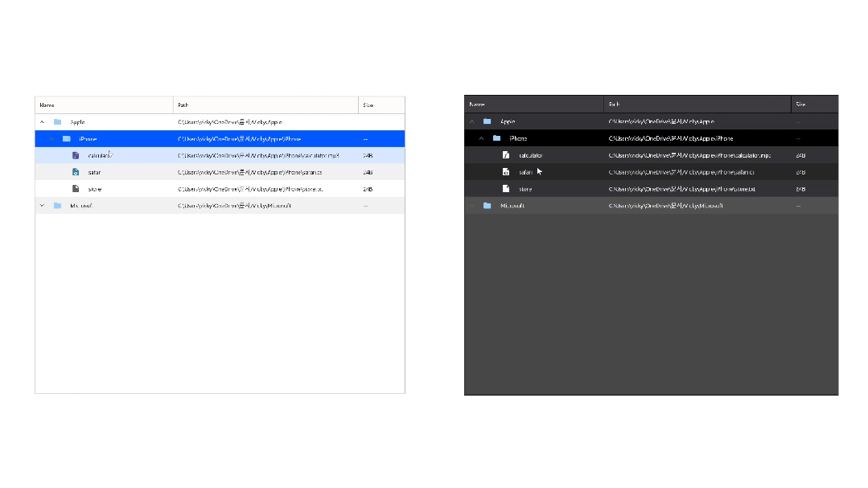Screen dimensions: 868x488
Task: Collapse the iPhone node in the dark tree
Action: tap(481, 138)
